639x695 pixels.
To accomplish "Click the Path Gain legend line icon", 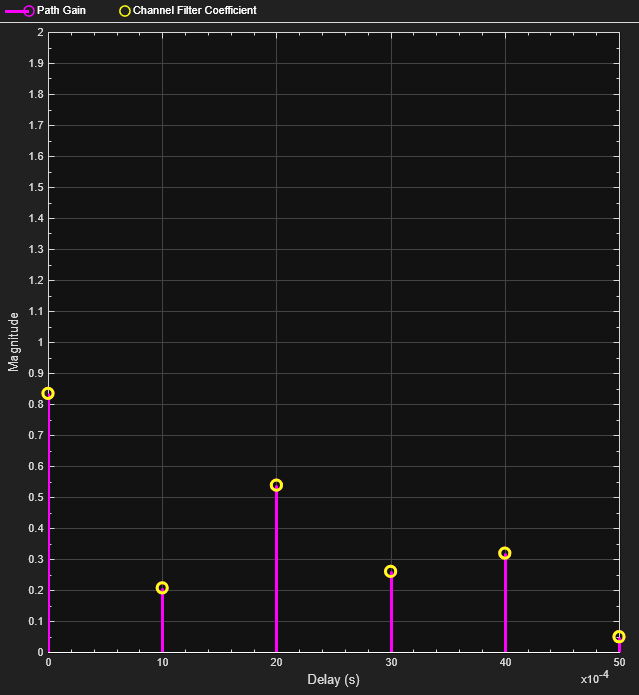I will (x=20, y=10).
